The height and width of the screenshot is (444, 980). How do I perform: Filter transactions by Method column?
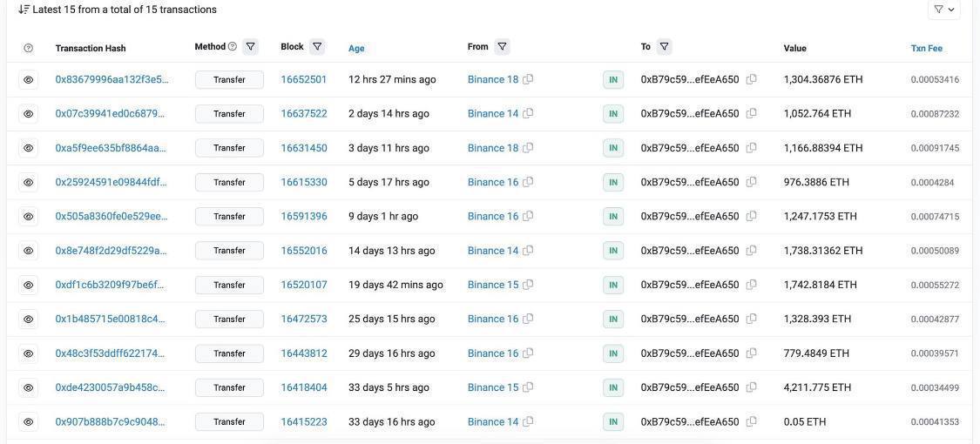point(251,47)
